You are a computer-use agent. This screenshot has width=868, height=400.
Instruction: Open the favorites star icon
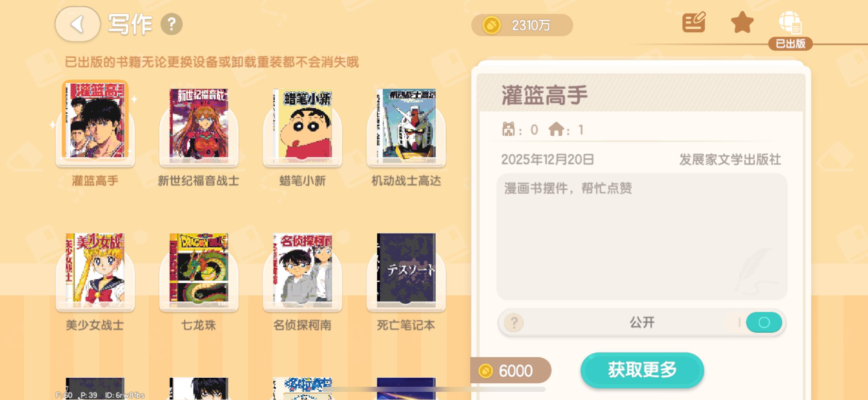742,22
